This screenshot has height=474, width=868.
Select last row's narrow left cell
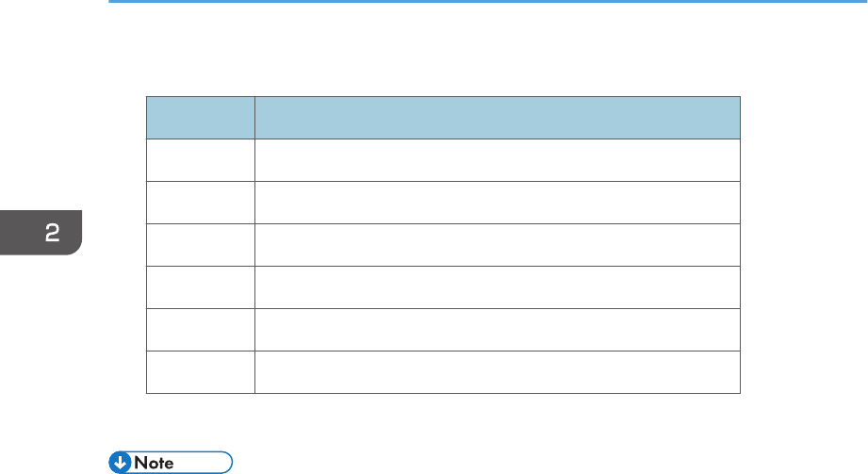click(200, 371)
